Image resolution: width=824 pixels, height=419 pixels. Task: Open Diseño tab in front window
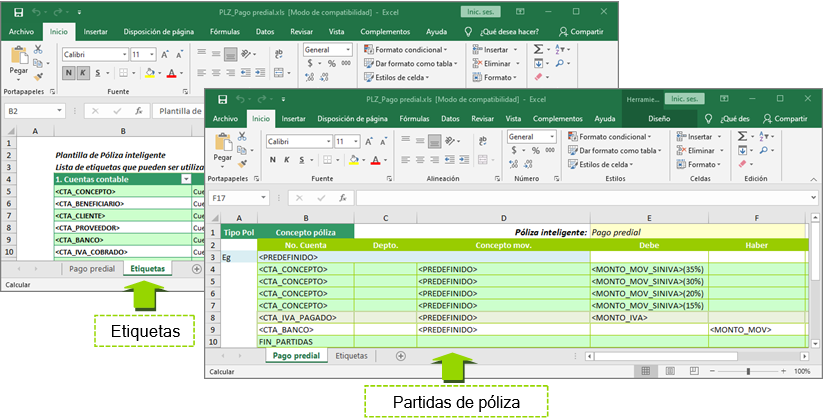[x=658, y=119]
